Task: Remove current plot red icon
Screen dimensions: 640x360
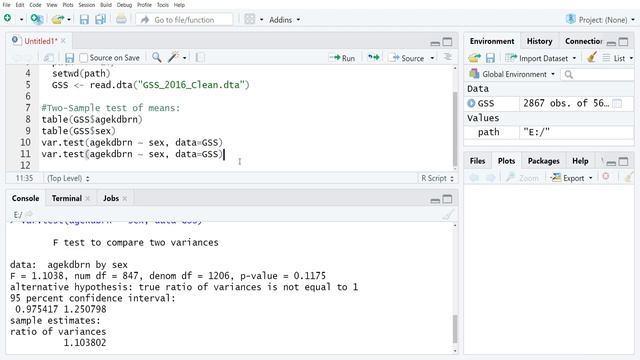Action: click(x=606, y=177)
